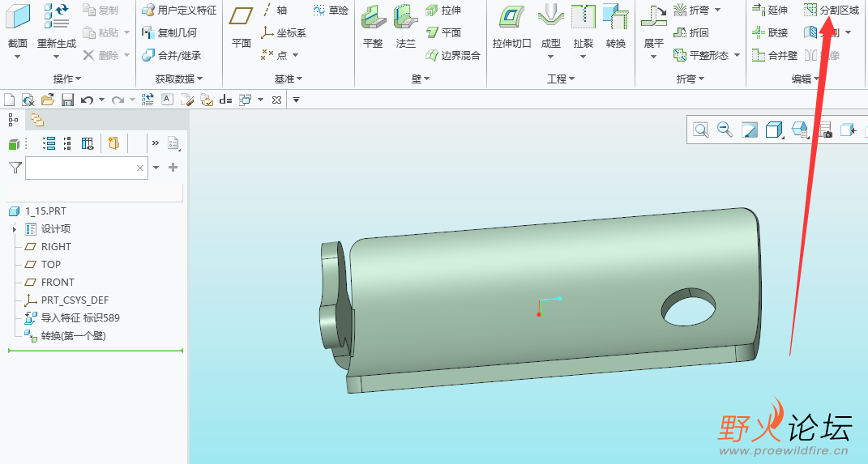
Task: Click the 截面 (Section) tool icon
Action: [x=18, y=18]
